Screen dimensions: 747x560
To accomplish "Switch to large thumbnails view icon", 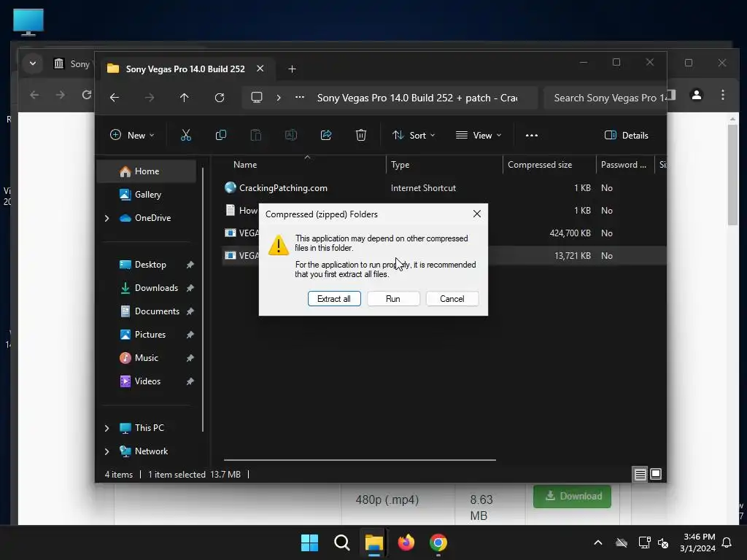I will tap(656, 474).
